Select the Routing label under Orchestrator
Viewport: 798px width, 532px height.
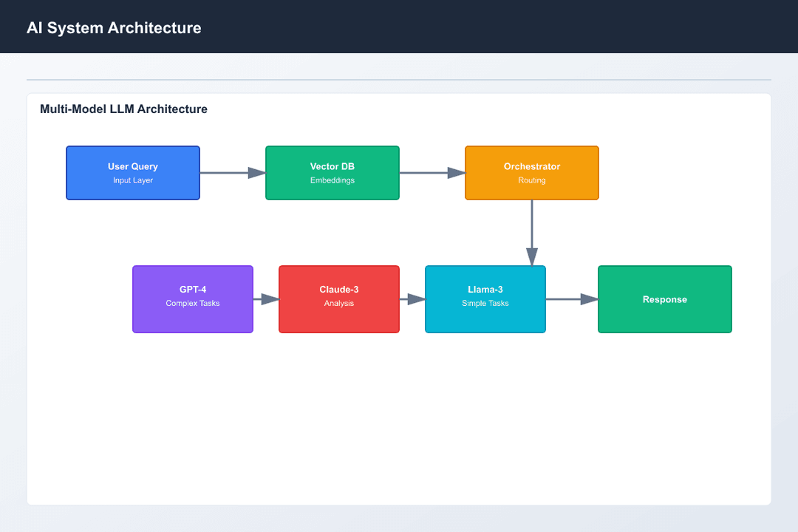tap(531, 180)
